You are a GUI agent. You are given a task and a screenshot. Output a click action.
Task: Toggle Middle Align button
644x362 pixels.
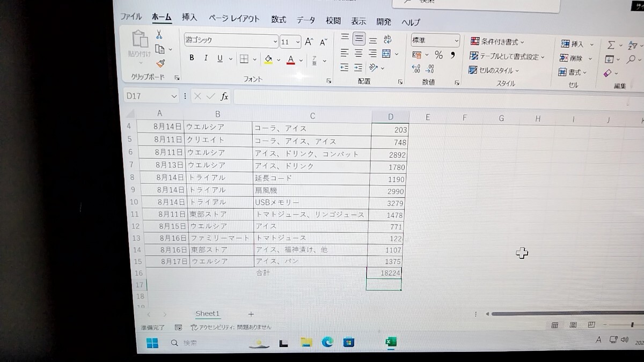point(358,39)
